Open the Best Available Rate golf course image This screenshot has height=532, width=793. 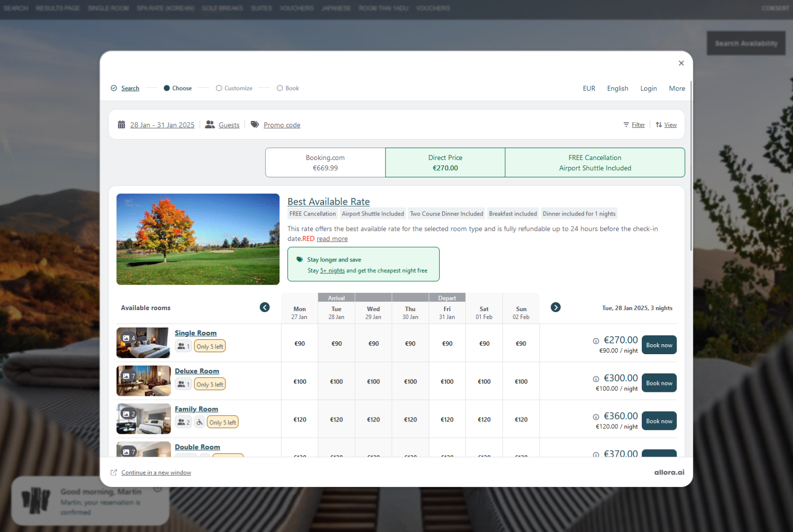[198, 239]
